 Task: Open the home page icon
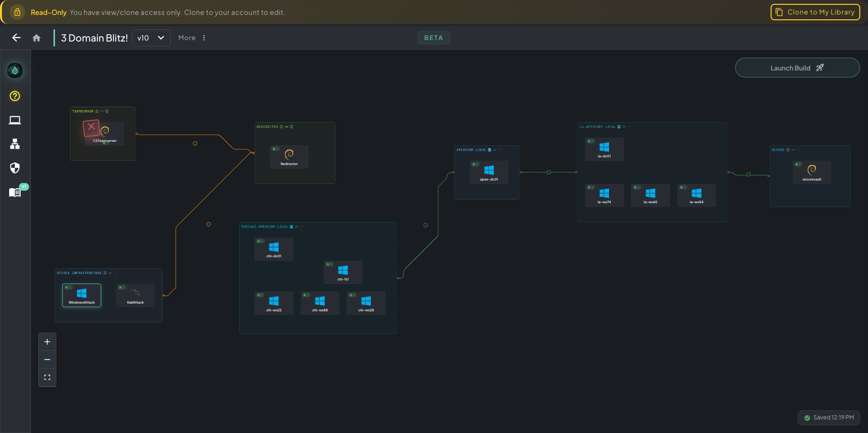pos(37,38)
